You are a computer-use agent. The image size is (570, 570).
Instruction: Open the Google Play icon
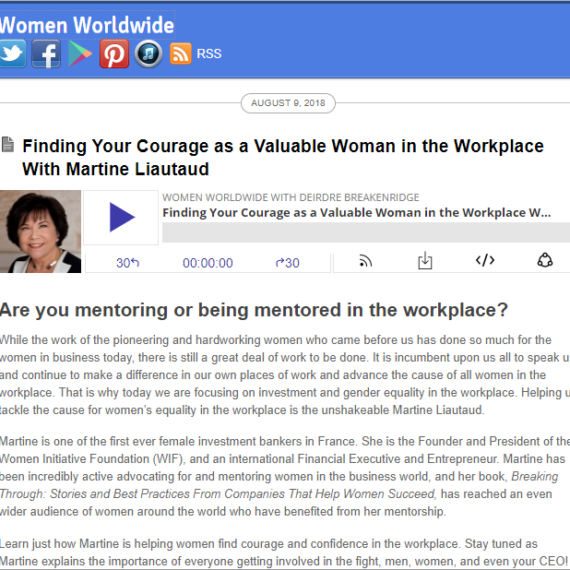(x=80, y=54)
